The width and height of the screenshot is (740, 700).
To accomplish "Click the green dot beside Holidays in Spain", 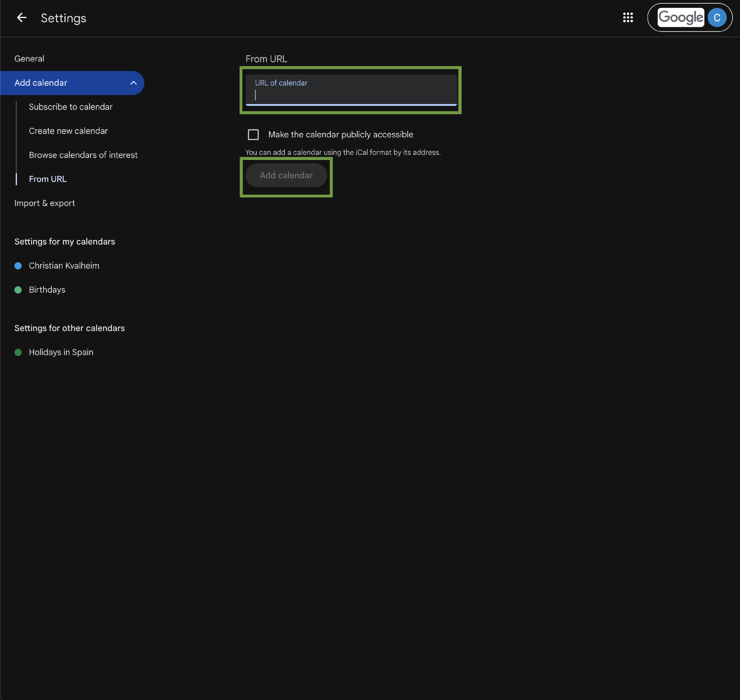I will [18, 352].
